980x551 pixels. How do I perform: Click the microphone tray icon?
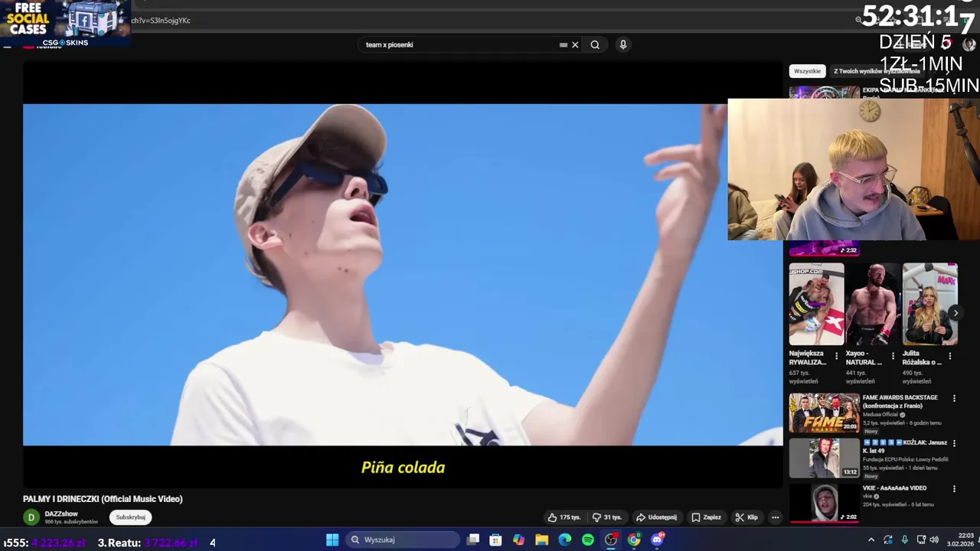point(904,540)
